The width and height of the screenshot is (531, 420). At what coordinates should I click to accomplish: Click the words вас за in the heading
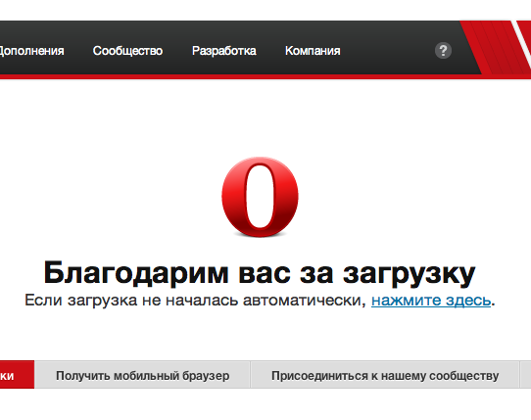[286, 273]
